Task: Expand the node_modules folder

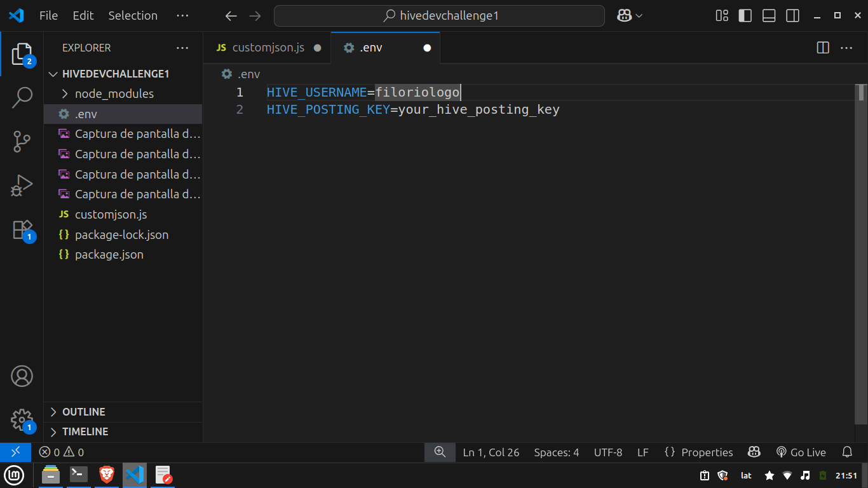Action: tap(114, 94)
